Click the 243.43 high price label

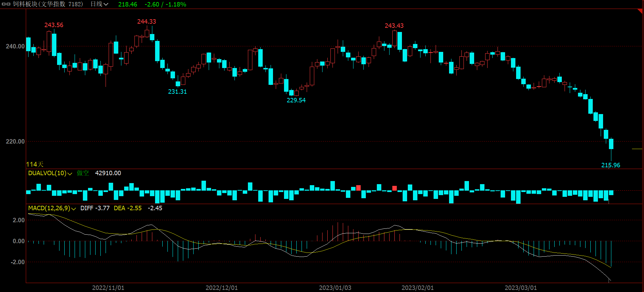[x=394, y=26]
